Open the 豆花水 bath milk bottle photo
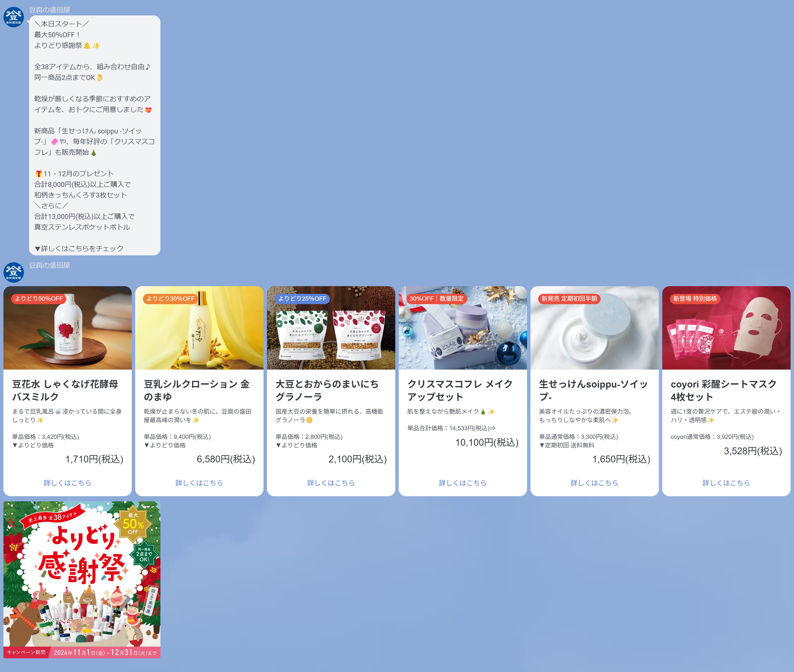 [67, 328]
